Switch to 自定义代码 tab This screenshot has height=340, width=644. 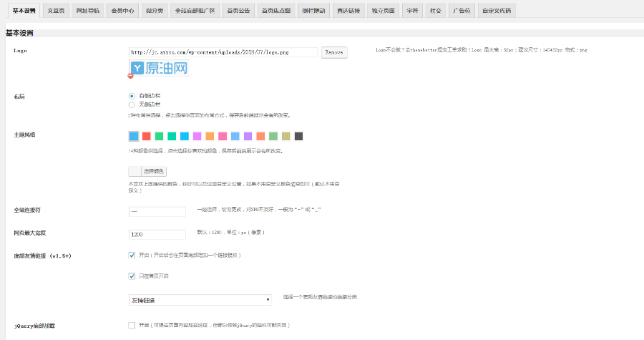point(497,11)
